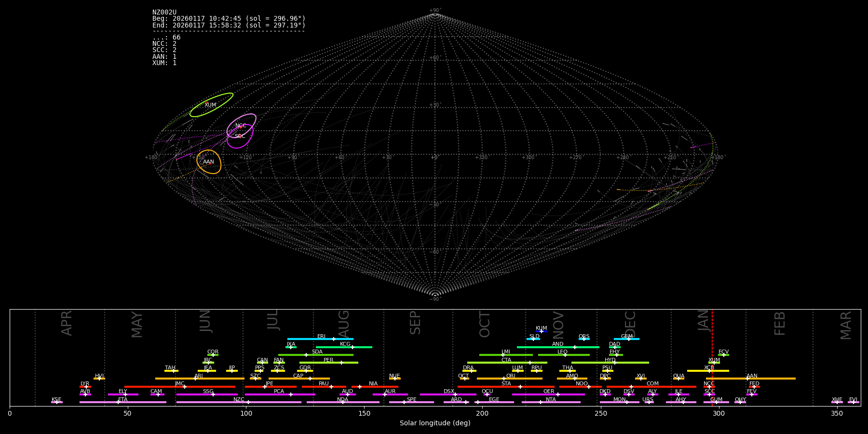
Task: Click the XUM radiant ellipse on the sky map
Action: point(211,105)
